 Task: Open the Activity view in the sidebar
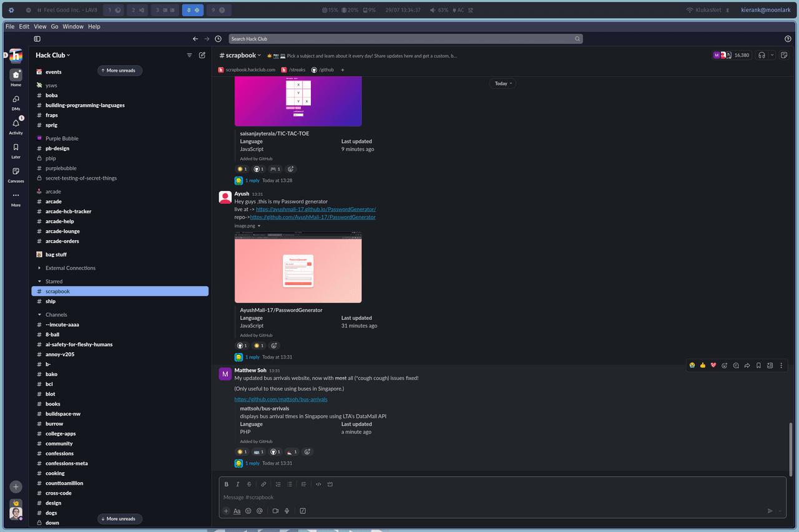(16, 125)
